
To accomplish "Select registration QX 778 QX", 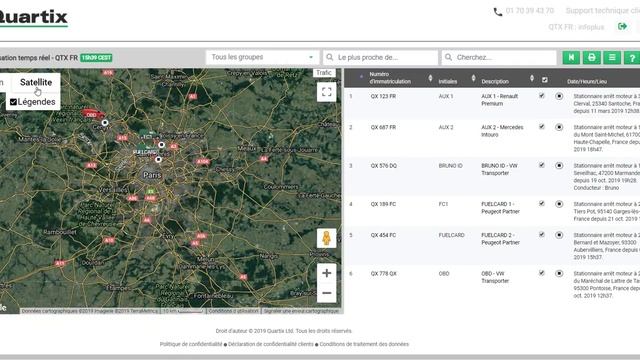I will (383, 273).
